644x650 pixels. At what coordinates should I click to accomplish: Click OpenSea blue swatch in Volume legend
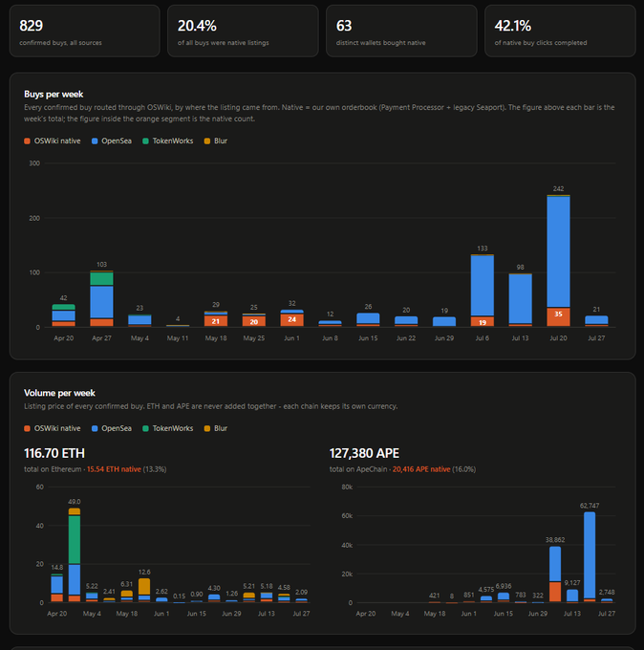(x=95, y=428)
